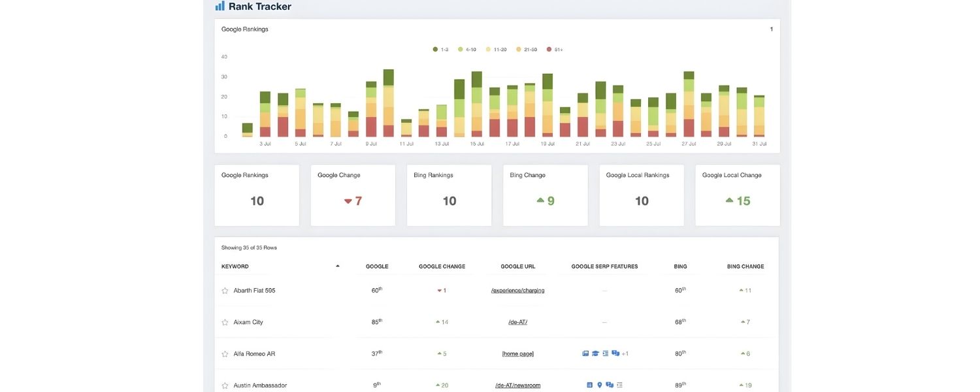Star the Aixam City keyword

click(225, 323)
